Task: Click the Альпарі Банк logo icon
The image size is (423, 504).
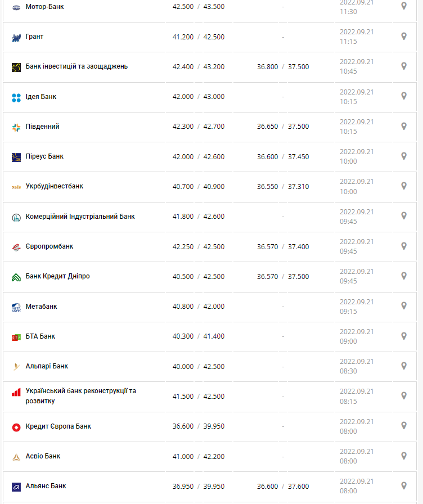Action: pos(16,367)
